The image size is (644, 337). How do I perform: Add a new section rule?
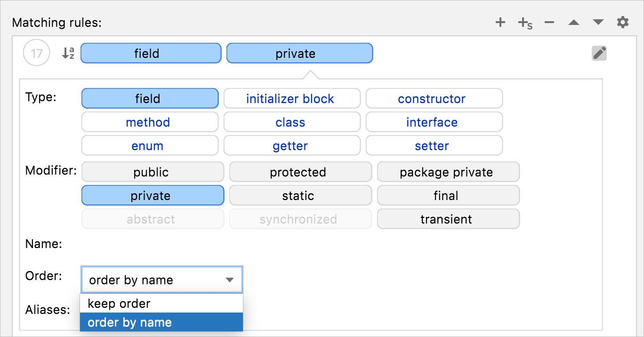[524, 22]
